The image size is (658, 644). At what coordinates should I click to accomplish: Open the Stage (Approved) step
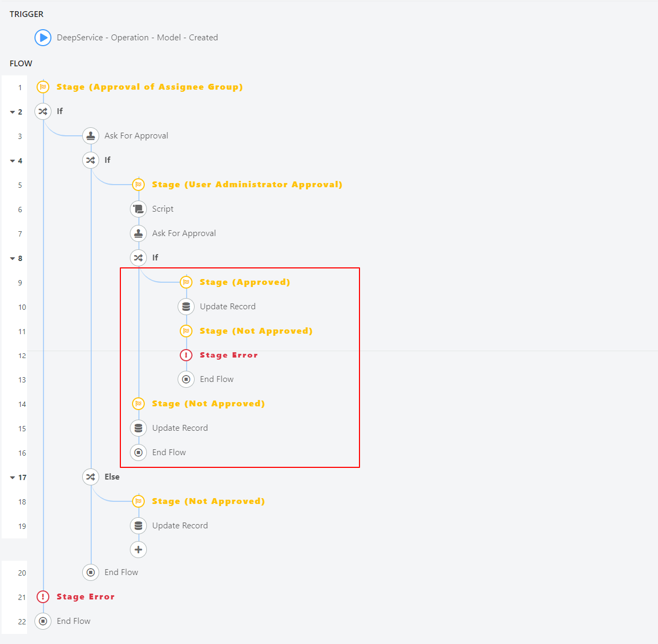pos(245,282)
